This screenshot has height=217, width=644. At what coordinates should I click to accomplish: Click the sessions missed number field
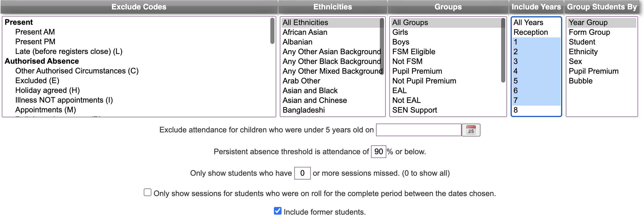(302, 173)
